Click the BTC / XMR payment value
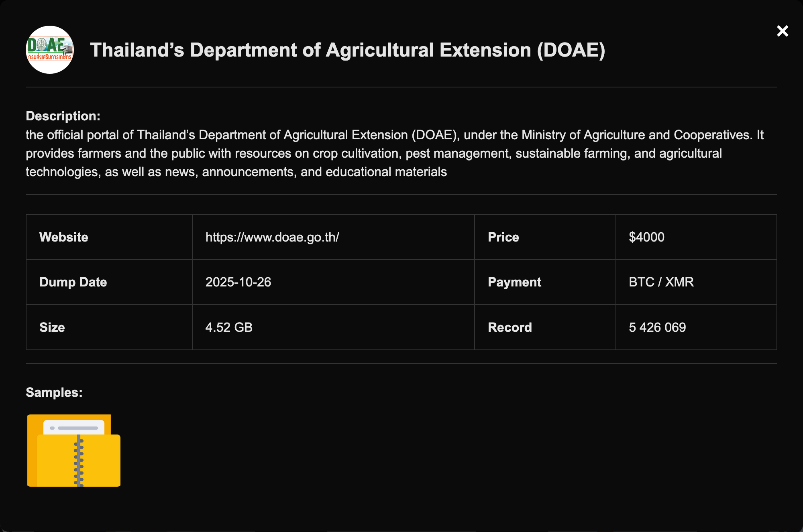The width and height of the screenshot is (803, 532). pyautogui.click(x=661, y=282)
